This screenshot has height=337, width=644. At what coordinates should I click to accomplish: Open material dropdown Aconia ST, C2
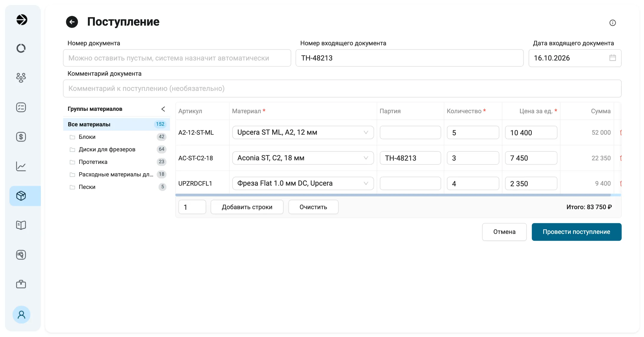coord(303,158)
